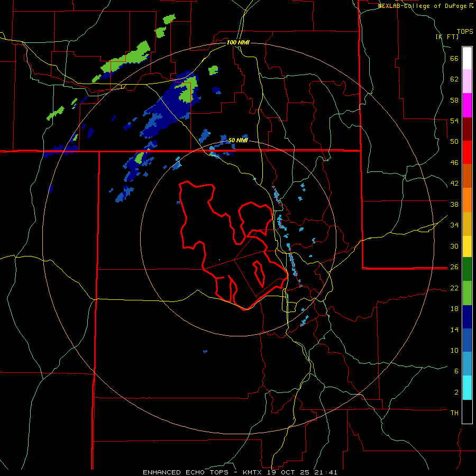Click the '38' legend value
This screenshot has height=476, width=476.
point(454,204)
